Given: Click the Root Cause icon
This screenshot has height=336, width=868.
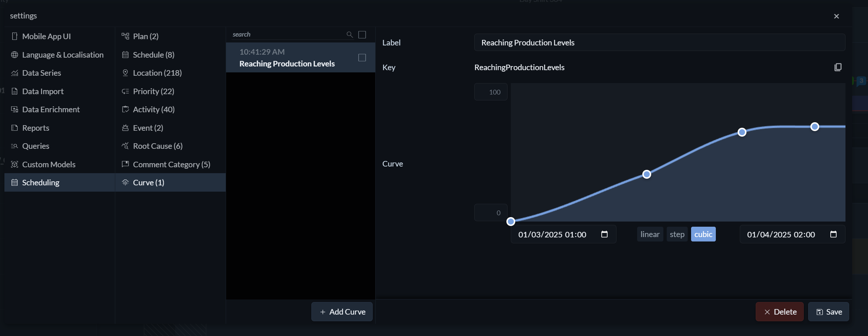Looking at the screenshot, I should (x=125, y=146).
